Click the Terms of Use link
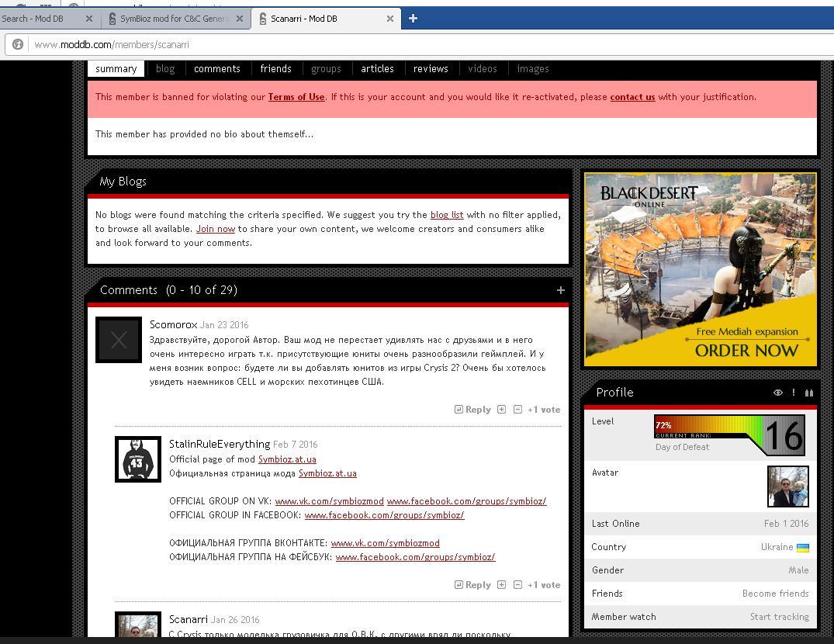This screenshot has width=834, height=644. click(x=296, y=97)
